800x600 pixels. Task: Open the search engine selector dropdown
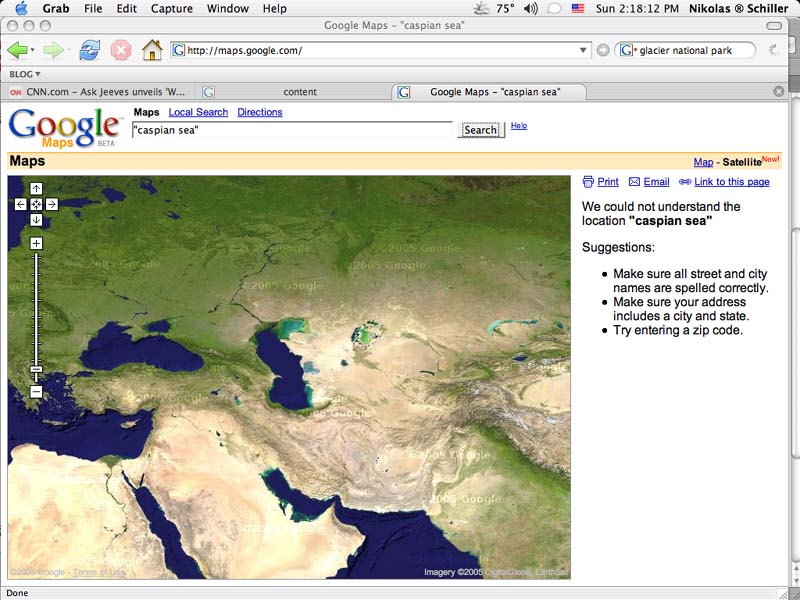coord(627,50)
